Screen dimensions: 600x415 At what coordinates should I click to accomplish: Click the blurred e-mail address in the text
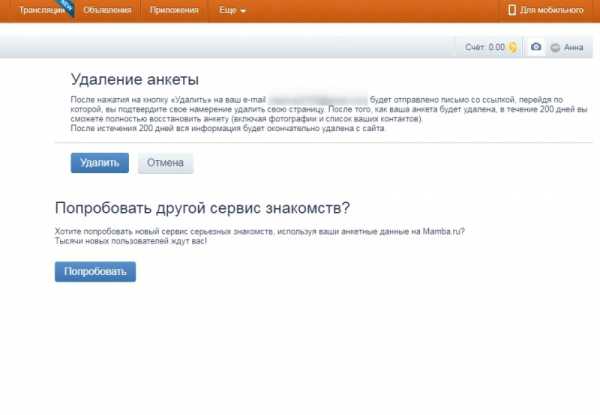point(319,101)
